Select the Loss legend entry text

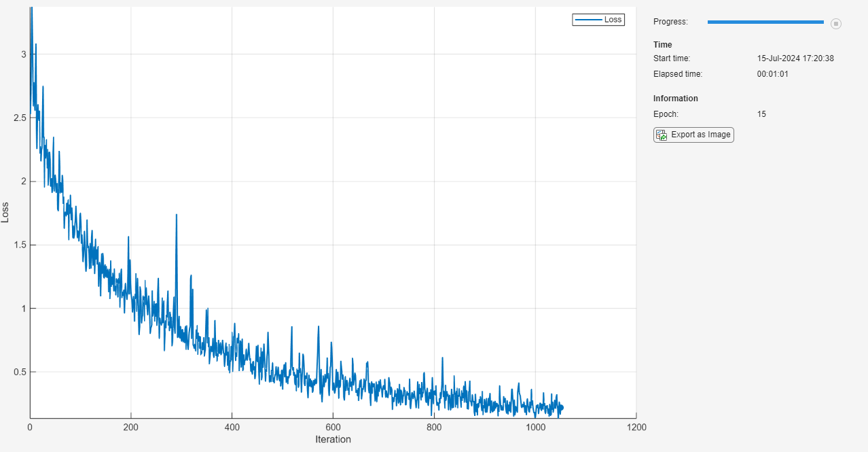pyautogui.click(x=613, y=20)
